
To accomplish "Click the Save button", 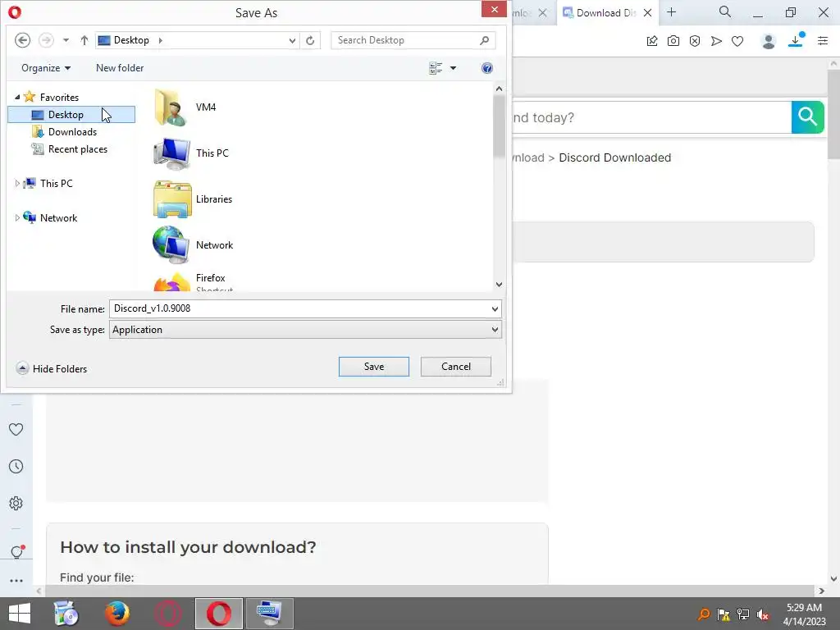I will [x=374, y=367].
